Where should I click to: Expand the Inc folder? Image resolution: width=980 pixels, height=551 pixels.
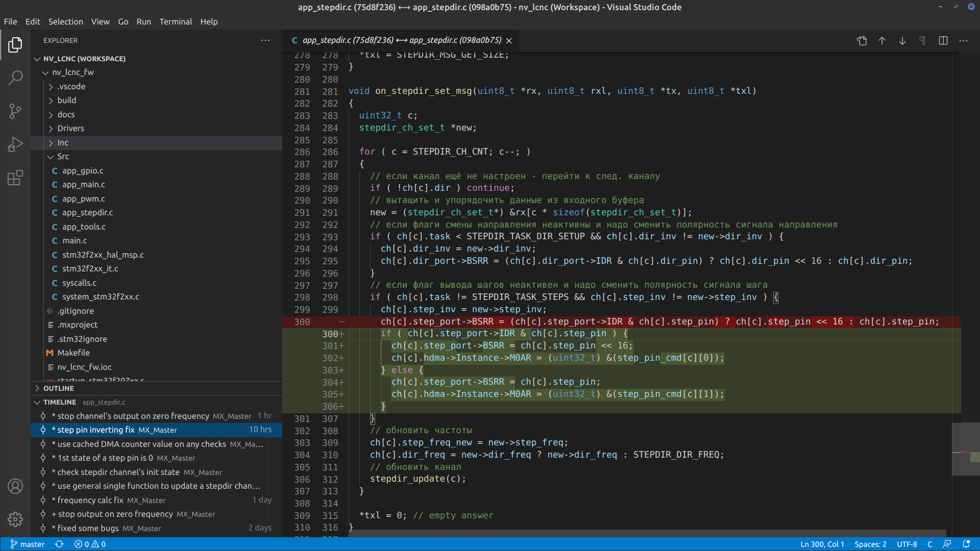[63, 143]
